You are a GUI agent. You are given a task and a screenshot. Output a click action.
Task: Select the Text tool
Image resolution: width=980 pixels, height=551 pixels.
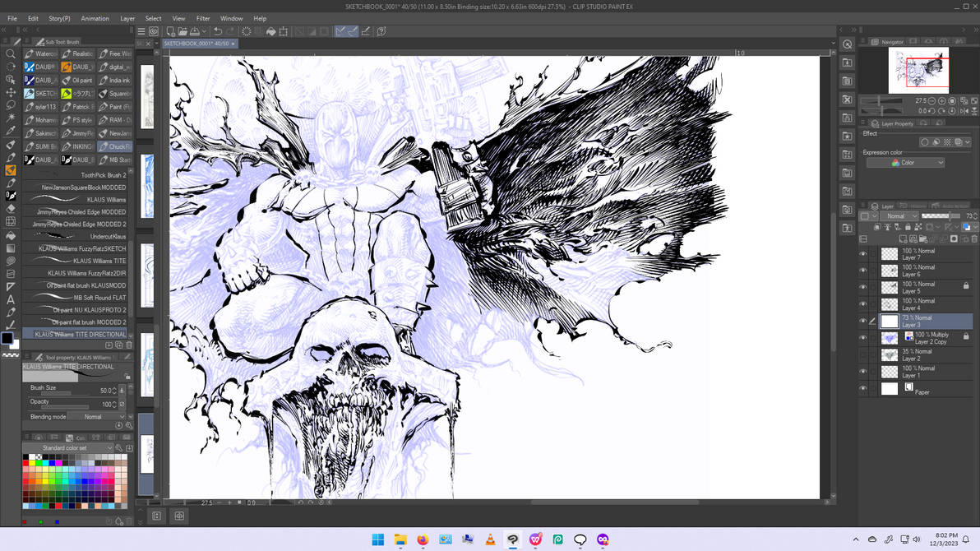(x=11, y=299)
